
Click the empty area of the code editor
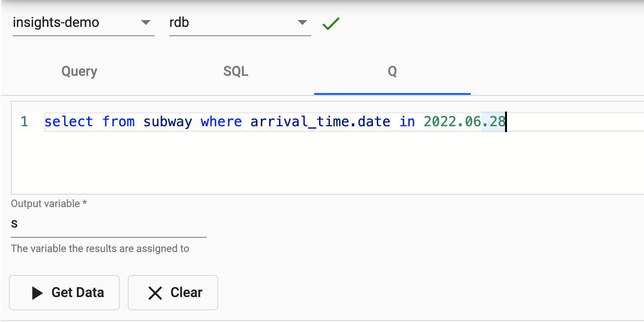pyautogui.click(x=327, y=162)
